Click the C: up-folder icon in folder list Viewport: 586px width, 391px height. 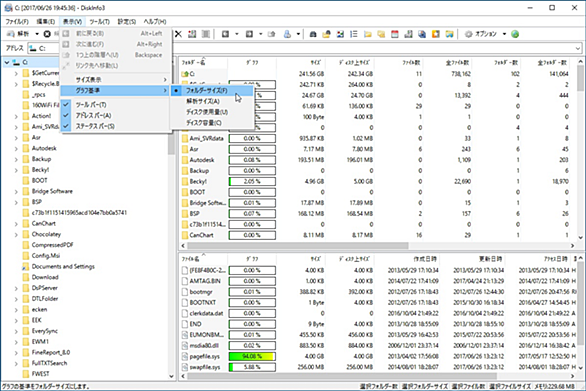185,74
